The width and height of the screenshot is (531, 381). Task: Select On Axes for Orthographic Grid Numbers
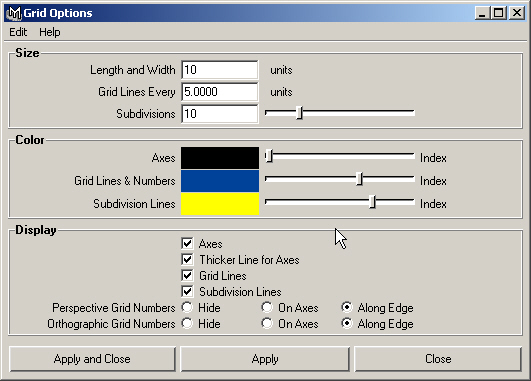(x=267, y=323)
